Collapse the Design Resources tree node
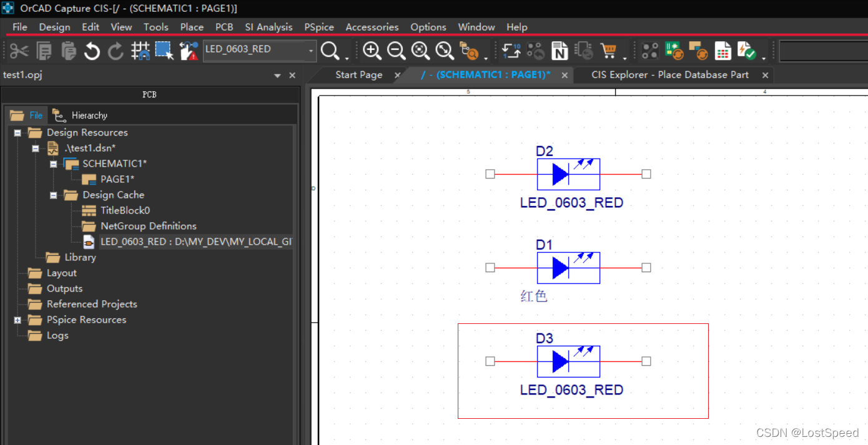Viewport: 868px width, 445px height. click(x=17, y=133)
